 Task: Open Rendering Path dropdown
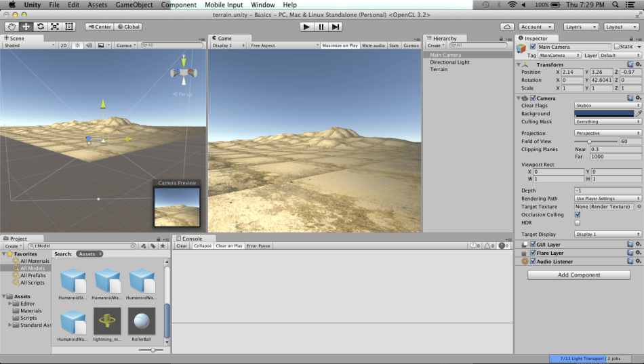click(607, 199)
